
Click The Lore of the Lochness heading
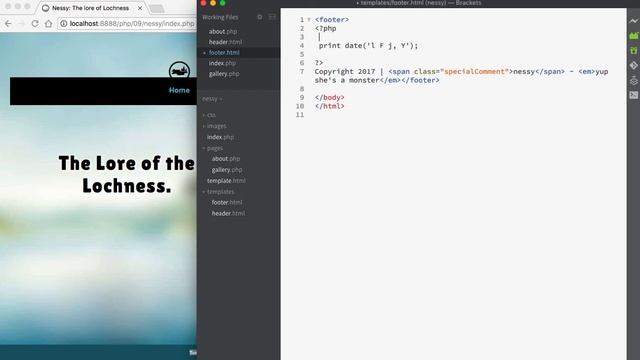(x=127, y=174)
